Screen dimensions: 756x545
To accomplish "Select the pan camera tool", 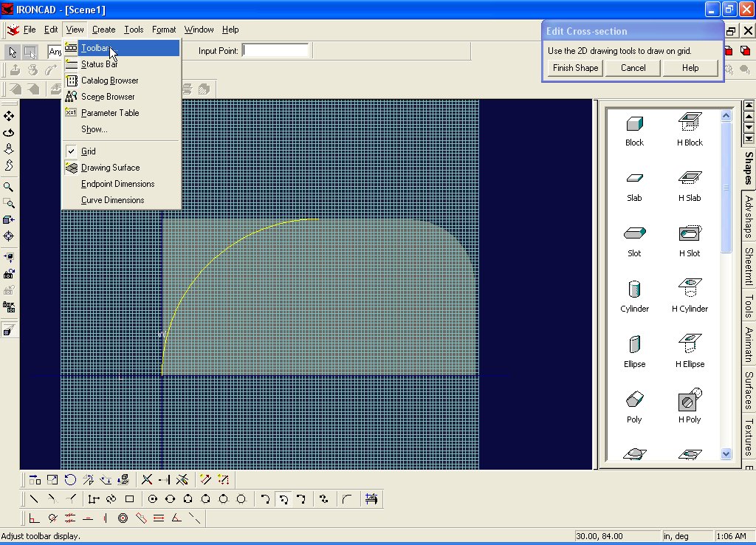I will click(9, 116).
